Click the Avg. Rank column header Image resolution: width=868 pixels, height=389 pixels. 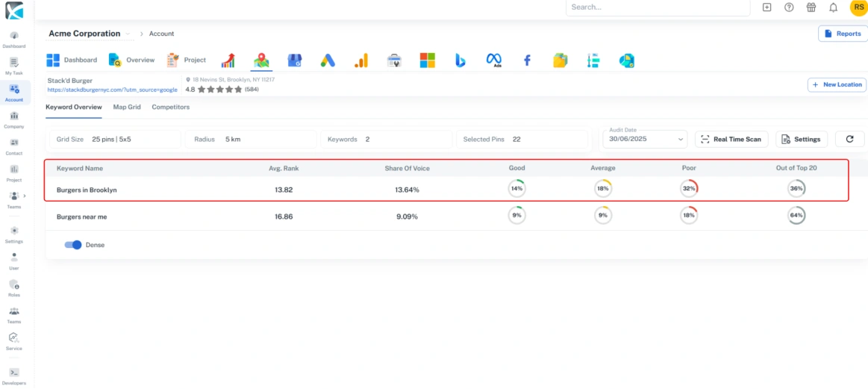coord(284,168)
